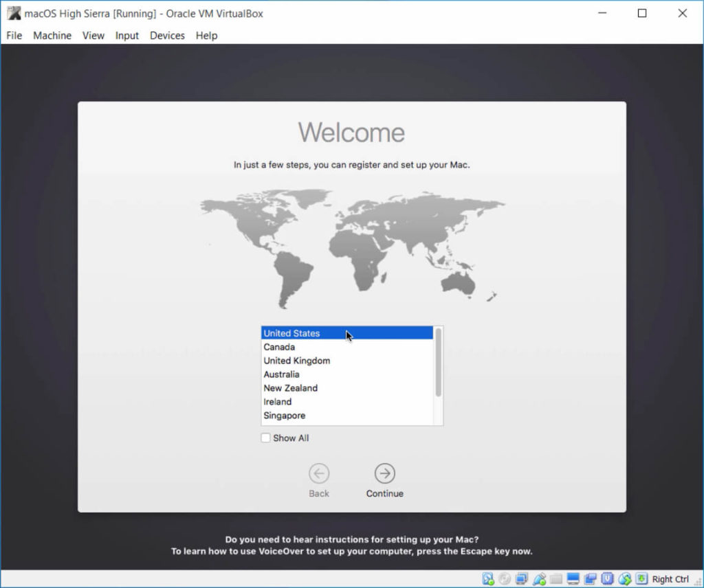
Task: Click the optical disk status icon
Action: click(x=505, y=579)
